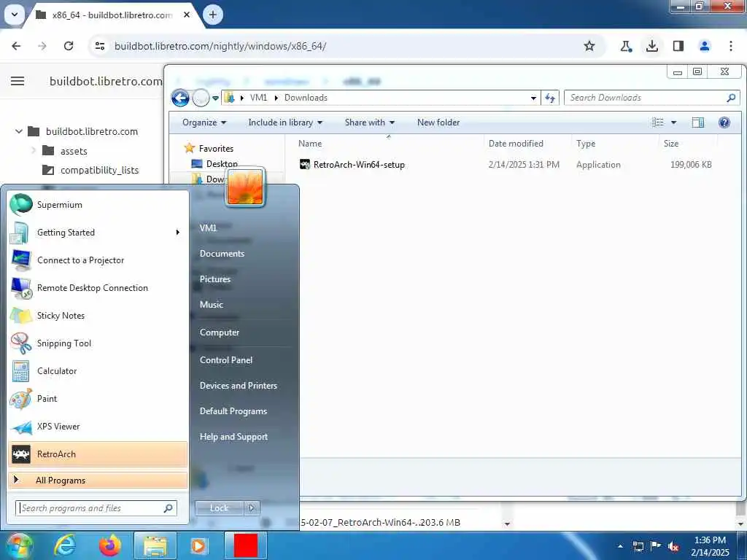747x560 pixels.
Task: Open Explorer address bar history dropdown
Action: pos(533,98)
